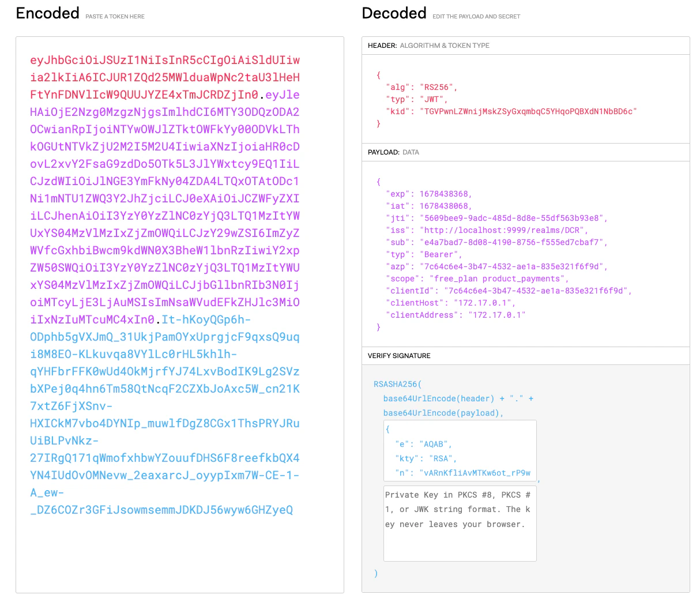Click the private key input box

click(460, 523)
